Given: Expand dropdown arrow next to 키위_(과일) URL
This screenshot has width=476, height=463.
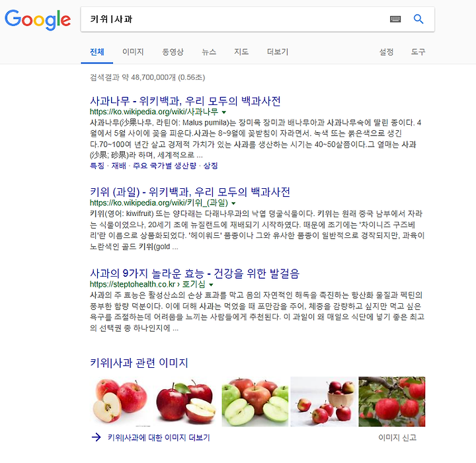Looking at the screenshot, I should [x=233, y=203].
